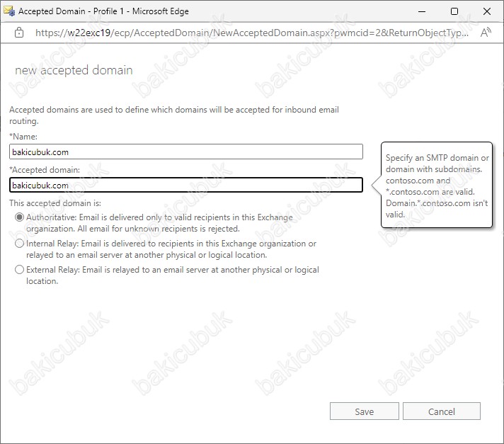
Task: Click the address bar URL
Action: (x=252, y=33)
